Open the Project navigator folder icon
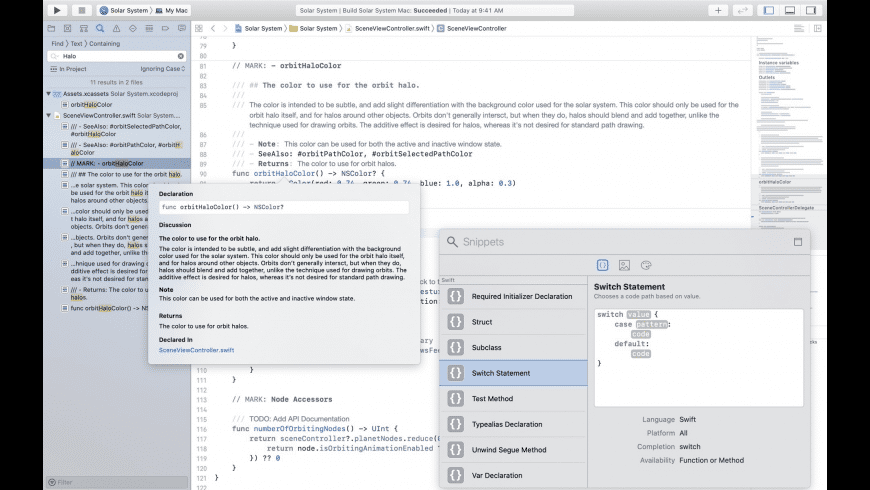Viewport: 870px width, 490px height. [x=51, y=29]
